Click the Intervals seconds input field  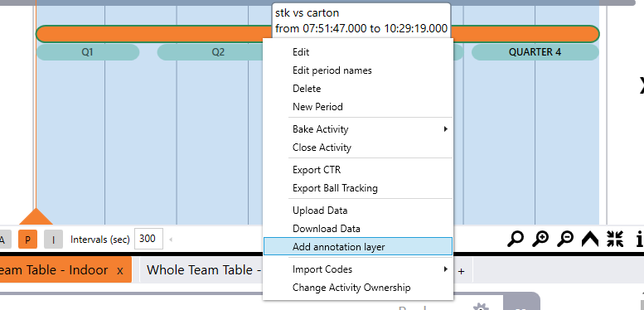click(x=148, y=239)
